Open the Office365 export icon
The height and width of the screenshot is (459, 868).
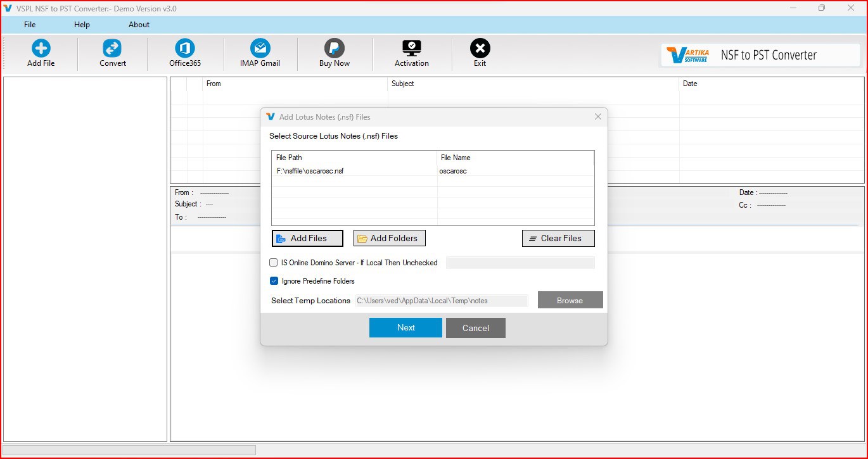tap(184, 52)
